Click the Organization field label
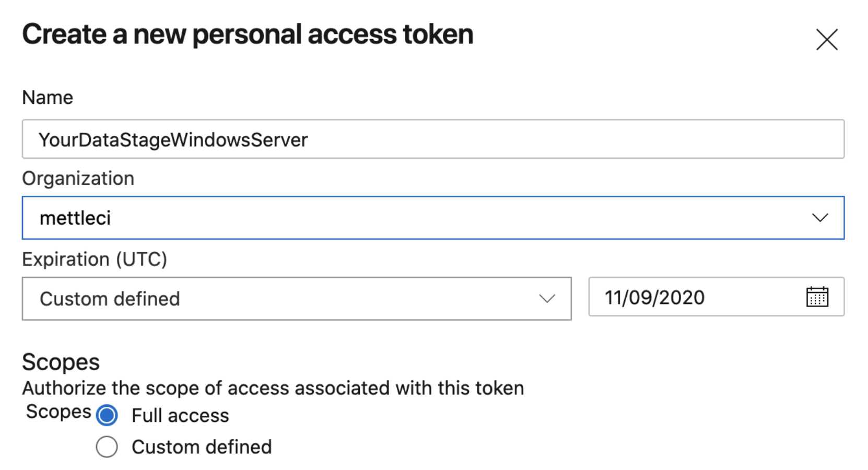The image size is (868, 470). coord(78,179)
